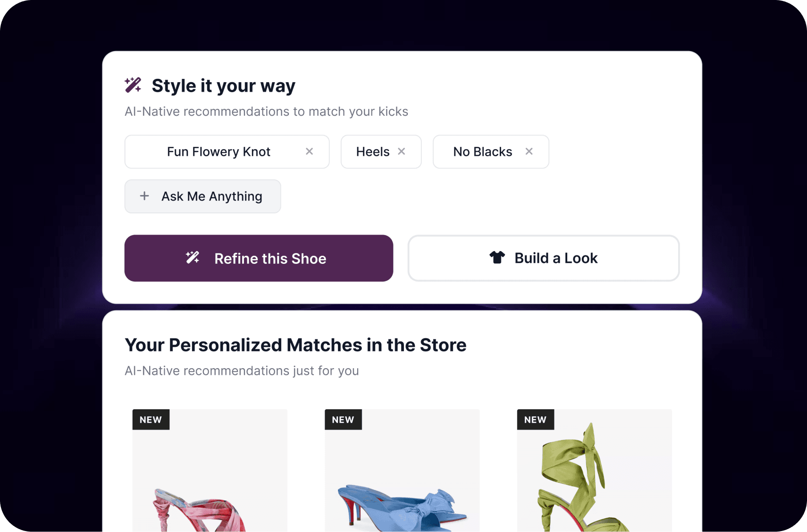
Task: Click the wand icon inside Refine this Shoe button
Action: click(x=192, y=258)
